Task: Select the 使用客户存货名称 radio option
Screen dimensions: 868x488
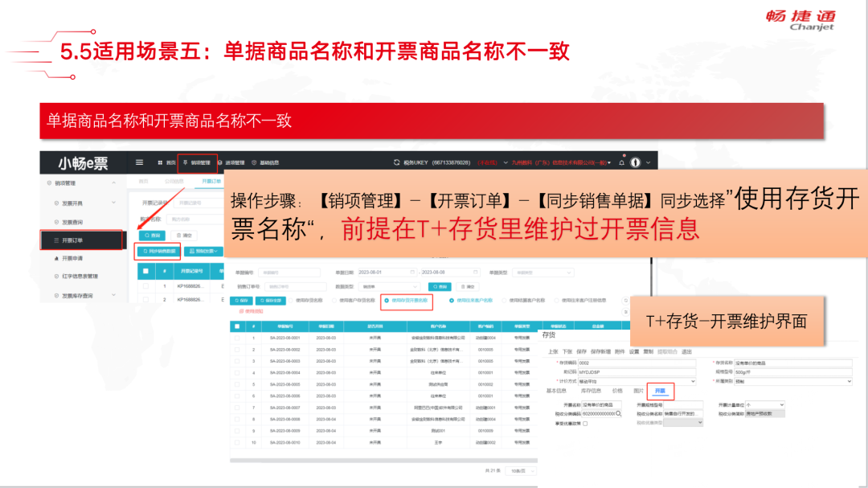Action: tap(334, 300)
